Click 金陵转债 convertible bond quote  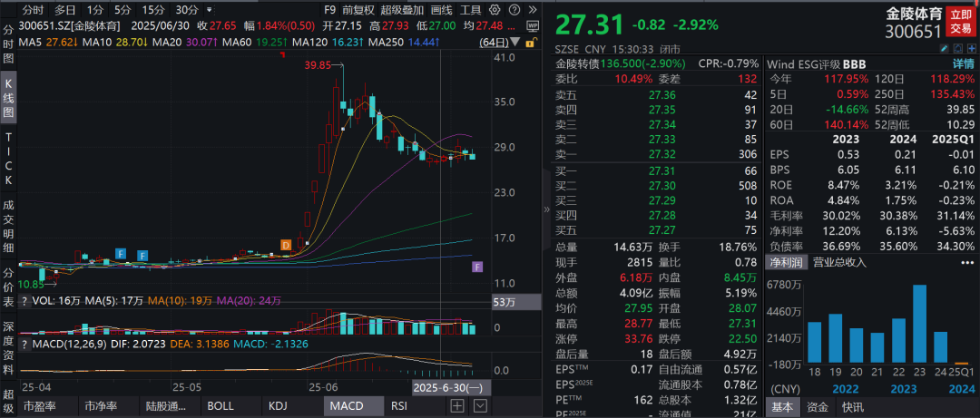[x=621, y=63]
